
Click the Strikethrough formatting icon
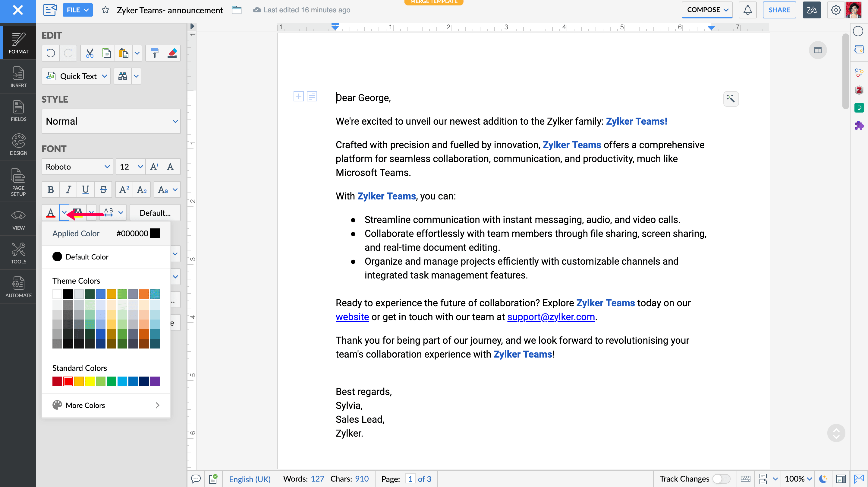pyautogui.click(x=103, y=190)
